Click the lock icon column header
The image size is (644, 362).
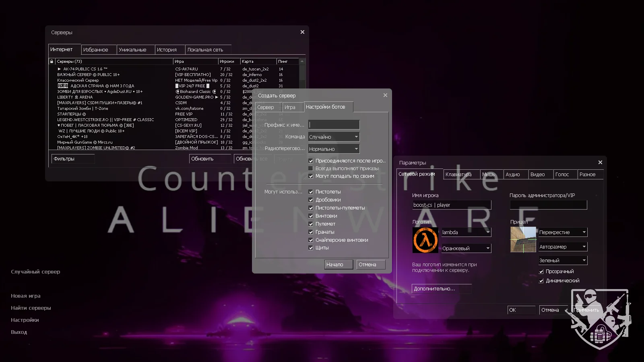pyautogui.click(x=52, y=62)
